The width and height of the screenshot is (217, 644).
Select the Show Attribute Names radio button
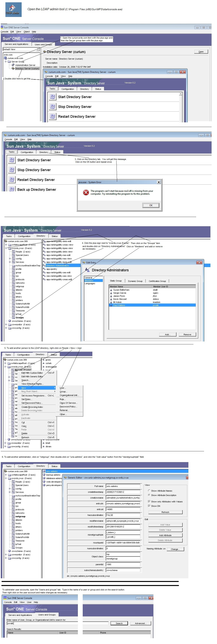(149, 490)
